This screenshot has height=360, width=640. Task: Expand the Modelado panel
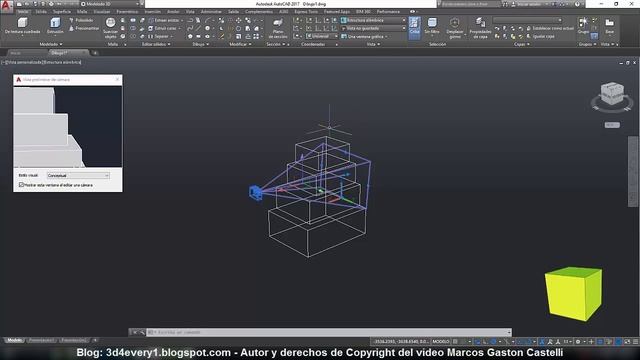(x=51, y=44)
